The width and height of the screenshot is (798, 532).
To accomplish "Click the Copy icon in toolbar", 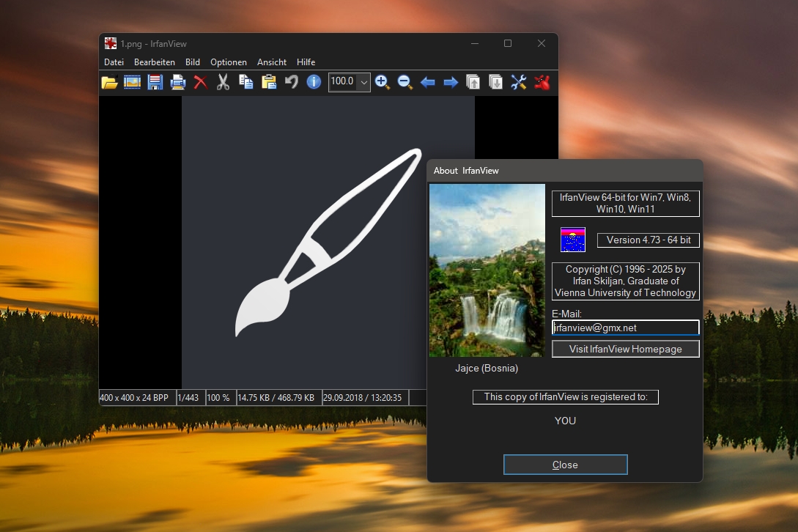I will click(246, 82).
